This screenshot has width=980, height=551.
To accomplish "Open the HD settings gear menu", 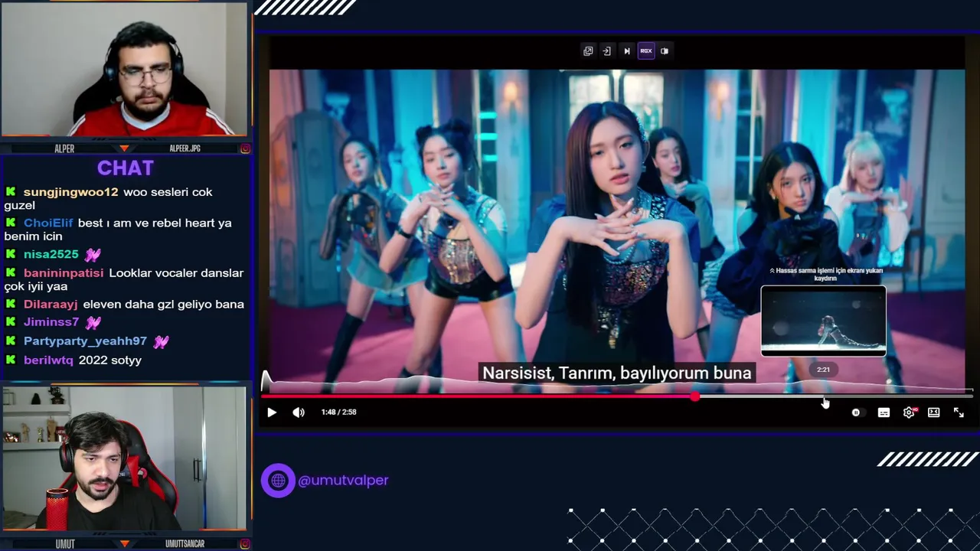I will (909, 412).
